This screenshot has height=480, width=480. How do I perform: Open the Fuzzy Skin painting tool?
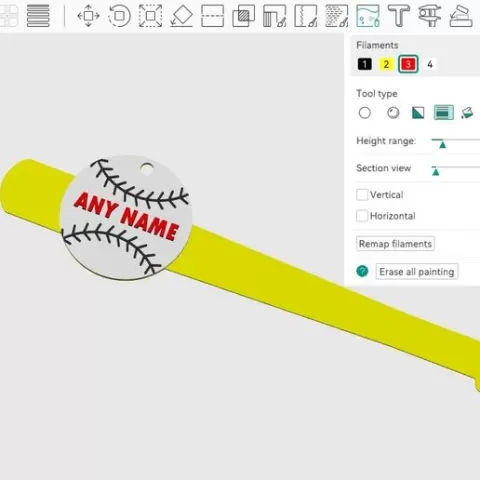coord(337,16)
